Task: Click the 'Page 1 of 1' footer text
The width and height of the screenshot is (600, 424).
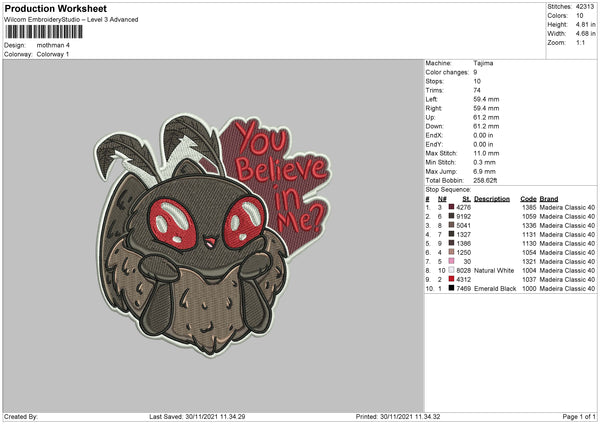Action: click(x=579, y=416)
